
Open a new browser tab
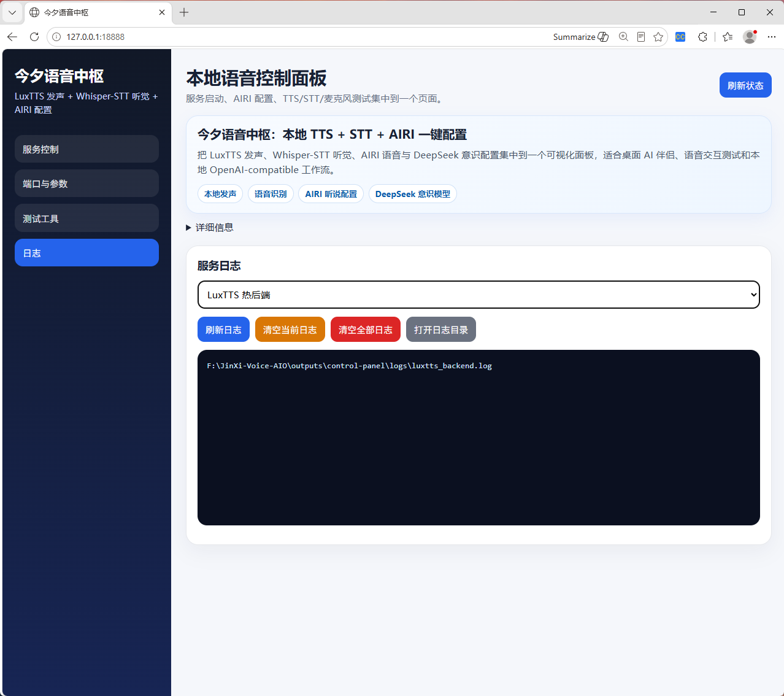[184, 12]
